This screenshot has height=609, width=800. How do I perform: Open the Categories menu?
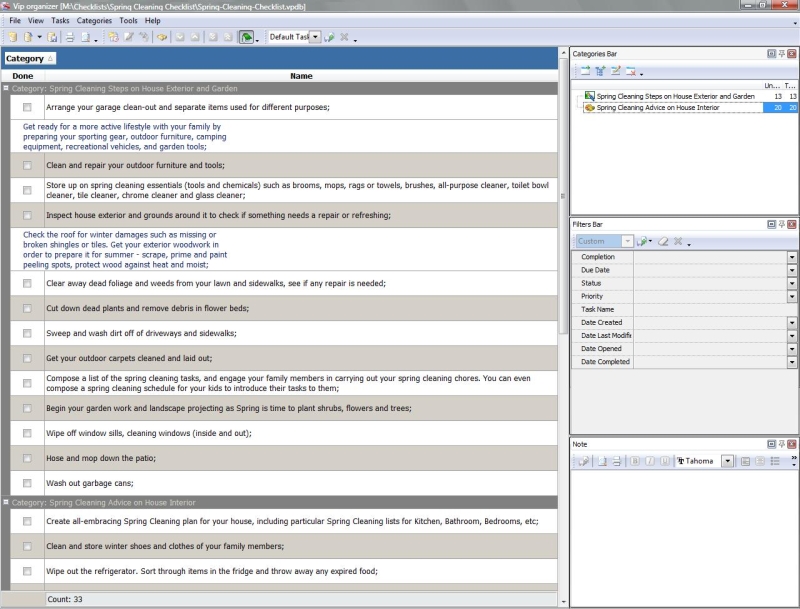[94, 20]
